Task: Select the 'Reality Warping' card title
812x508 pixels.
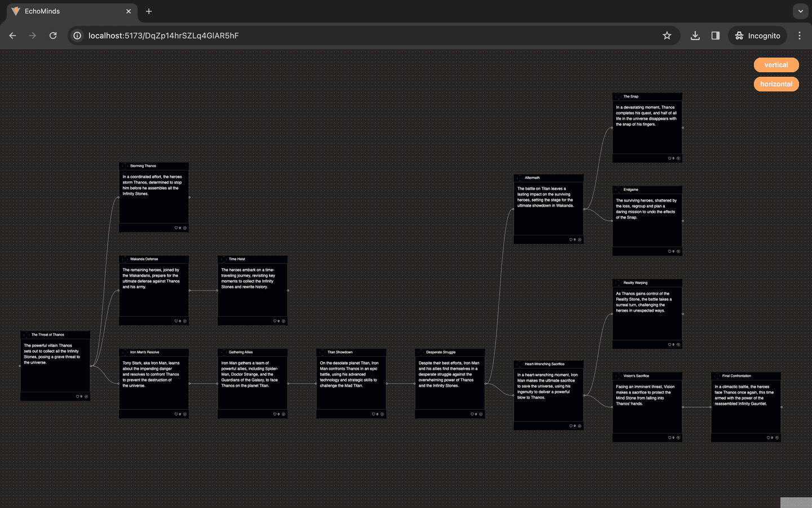Action: click(636, 283)
